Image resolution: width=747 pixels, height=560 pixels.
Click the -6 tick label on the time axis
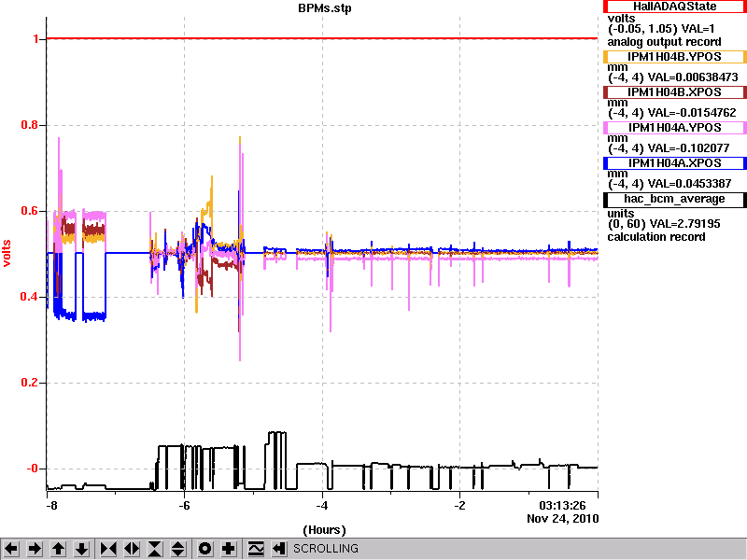point(184,506)
